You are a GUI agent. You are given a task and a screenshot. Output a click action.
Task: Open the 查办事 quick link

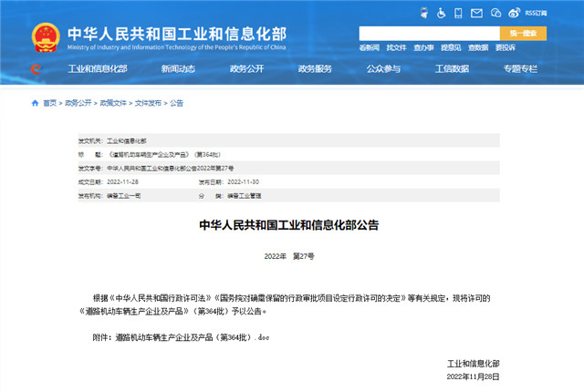point(423,47)
